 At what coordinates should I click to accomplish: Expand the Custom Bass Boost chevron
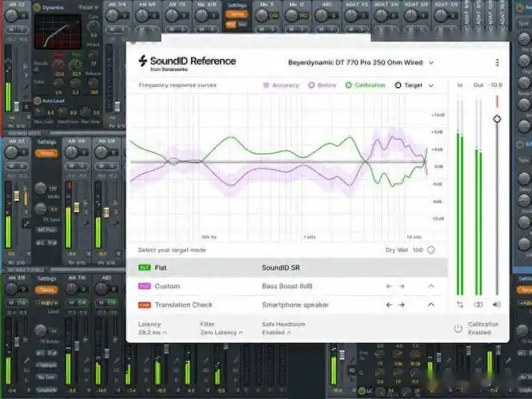point(431,286)
